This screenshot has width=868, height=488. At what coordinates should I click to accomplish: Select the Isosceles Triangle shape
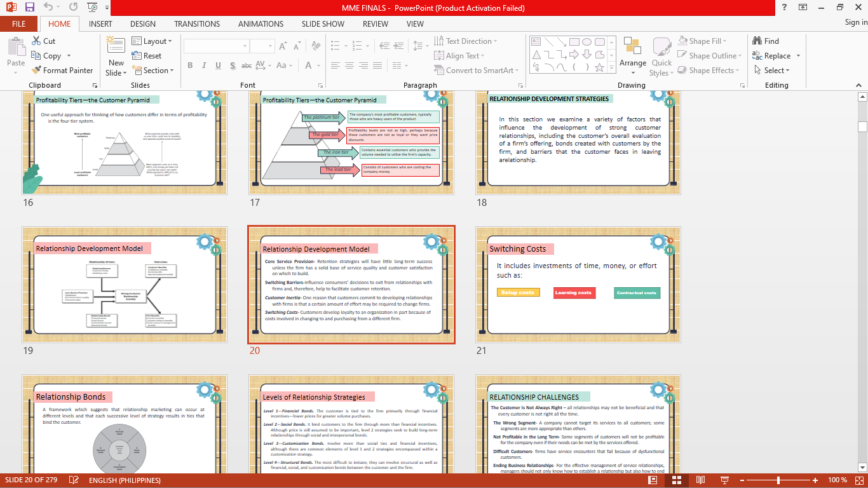pos(536,55)
